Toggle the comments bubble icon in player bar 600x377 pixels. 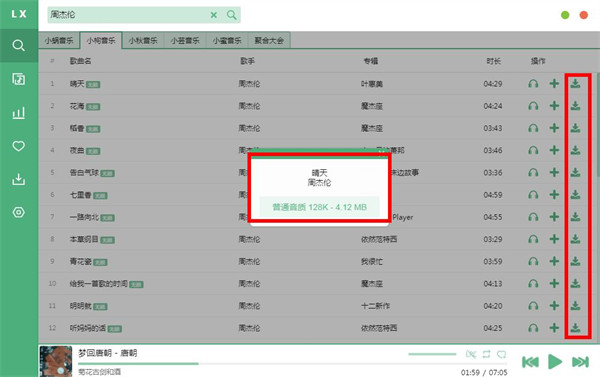pos(501,354)
